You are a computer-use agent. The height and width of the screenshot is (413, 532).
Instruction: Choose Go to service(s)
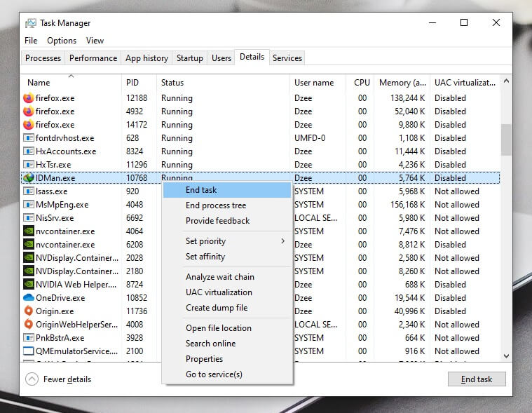[x=227, y=374]
